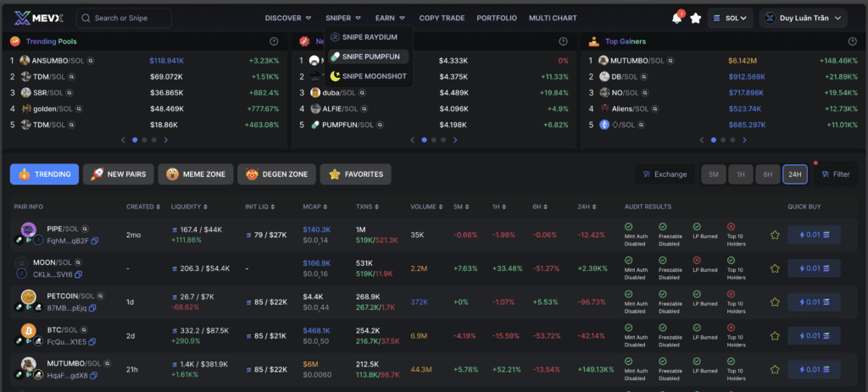Image resolution: width=868 pixels, height=392 pixels.
Task: Copy the PIPE pair address FqhM...qB2F
Action: click(95, 241)
